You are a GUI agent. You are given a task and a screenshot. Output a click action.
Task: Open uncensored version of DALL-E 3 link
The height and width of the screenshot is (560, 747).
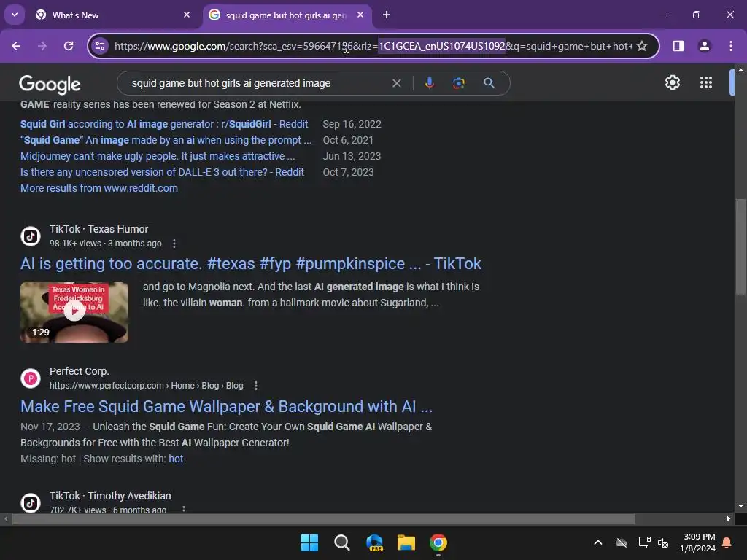(x=162, y=172)
